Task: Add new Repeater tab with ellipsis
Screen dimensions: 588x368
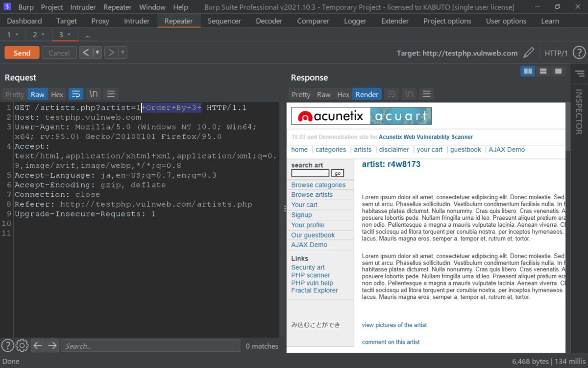Action: (x=88, y=35)
